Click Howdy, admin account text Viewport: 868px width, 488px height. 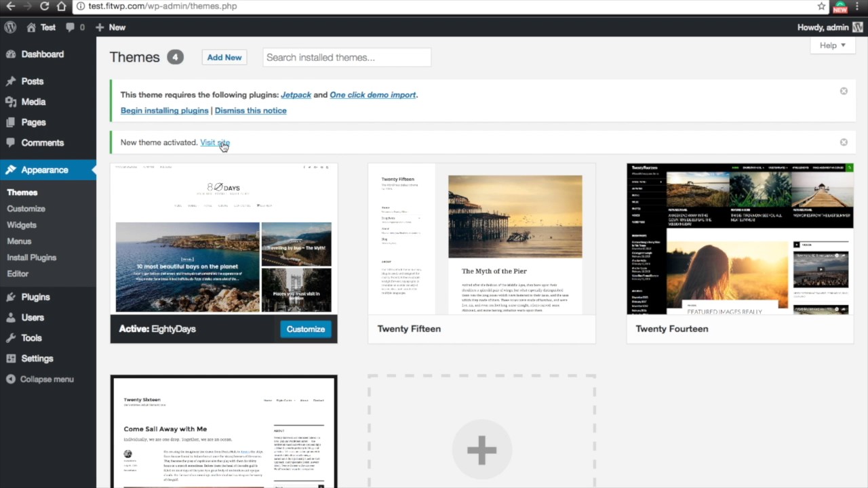(x=823, y=27)
